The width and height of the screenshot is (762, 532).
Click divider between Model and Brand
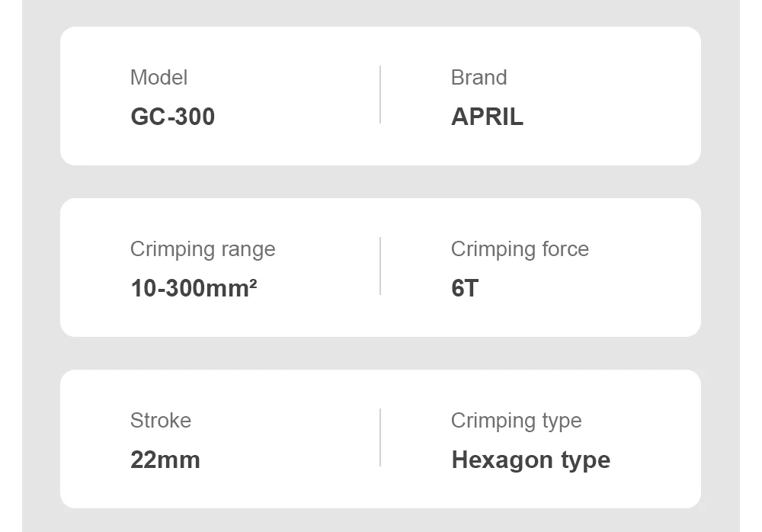380,95
